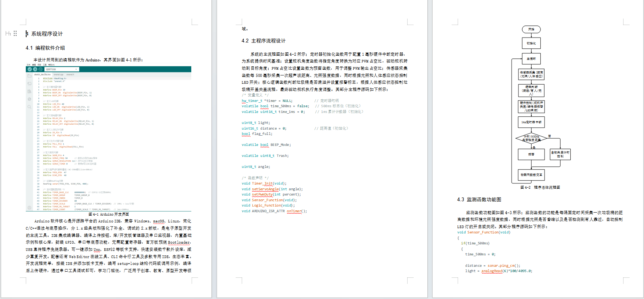Select the declaration 'void setPwmDuty(int percent);'
This screenshot has height=299, width=644.
271,194
